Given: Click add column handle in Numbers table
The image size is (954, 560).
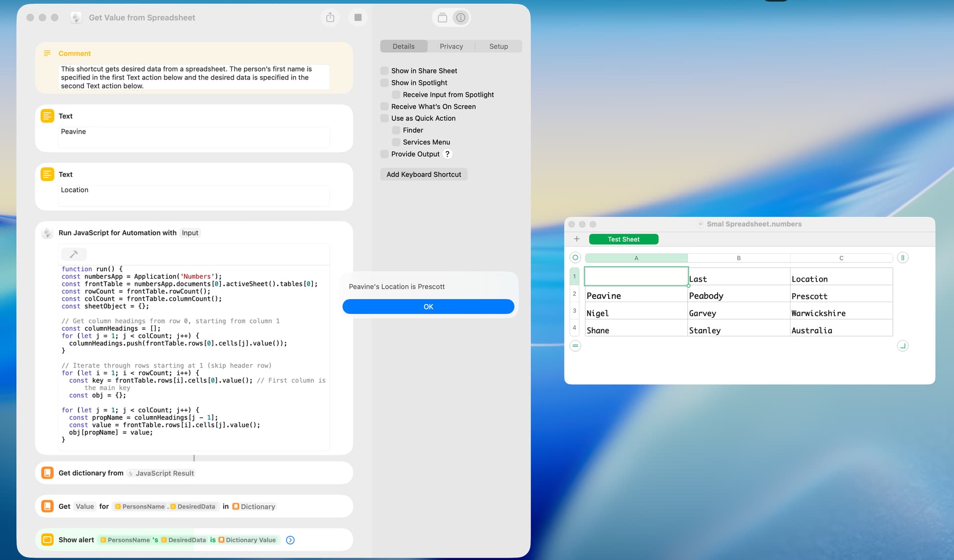Looking at the screenshot, I should tap(902, 258).
